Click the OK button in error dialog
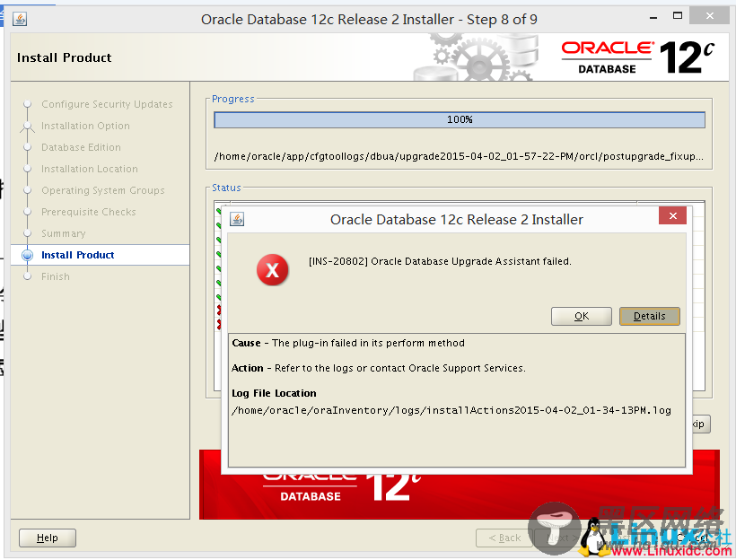Viewport: 736px width, 560px height. click(x=581, y=316)
